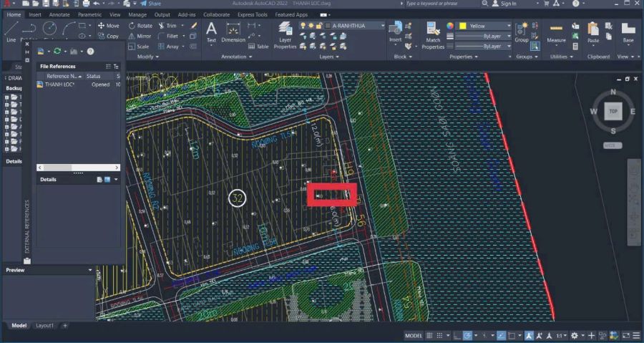This screenshot has height=343, width=644.
Task: Open Layer Properties manager
Action: (285, 34)
